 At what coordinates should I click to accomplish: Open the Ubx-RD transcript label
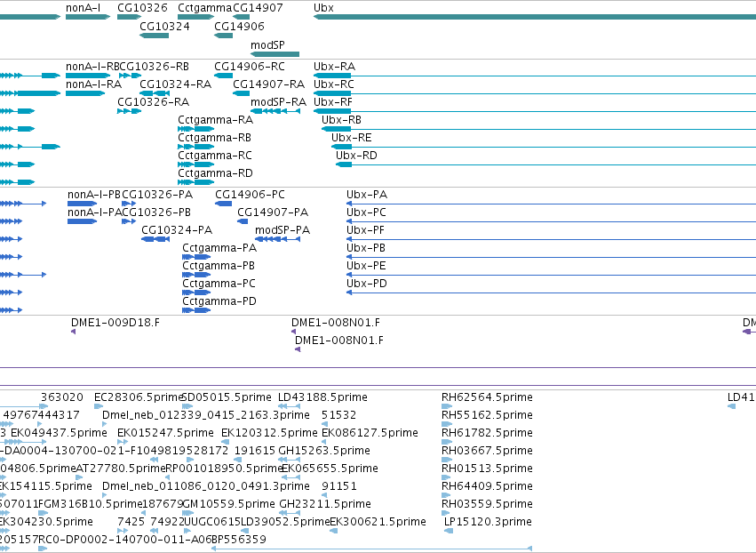(356, 156)
